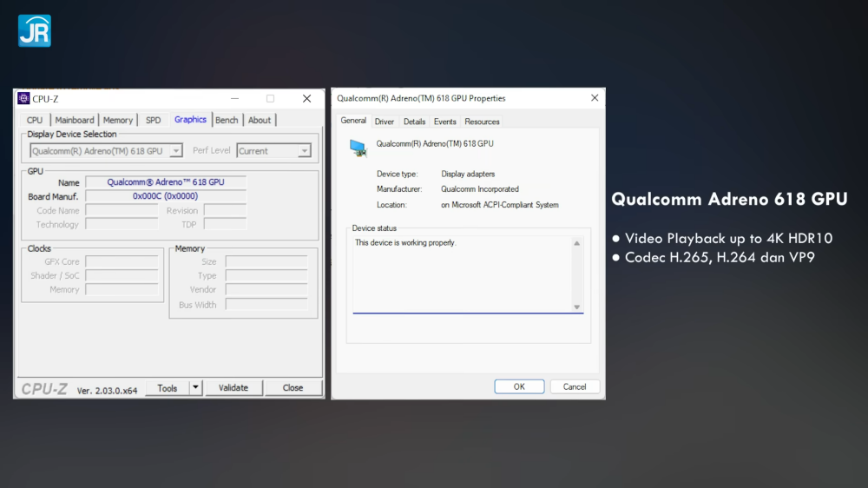This screenshot has width=868, height=488.
Task: Confirm with the OK button
Action: [x=519, y=386]
